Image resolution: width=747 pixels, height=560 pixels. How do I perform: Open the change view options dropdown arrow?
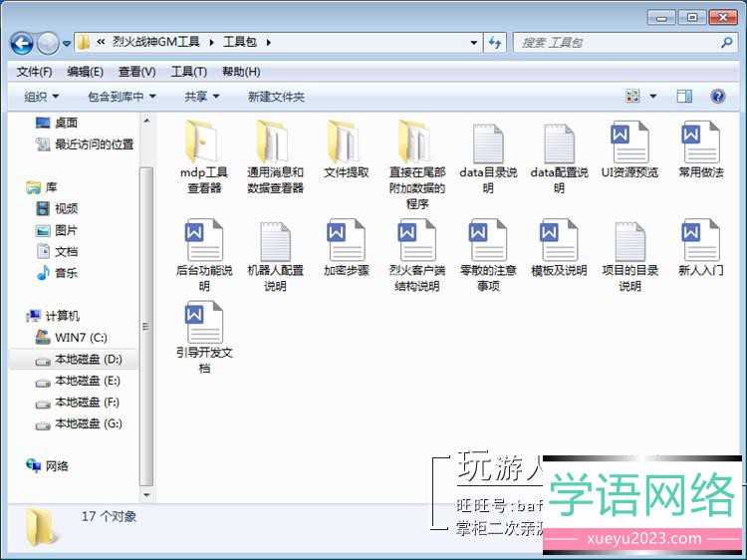(x=653, y=97)
